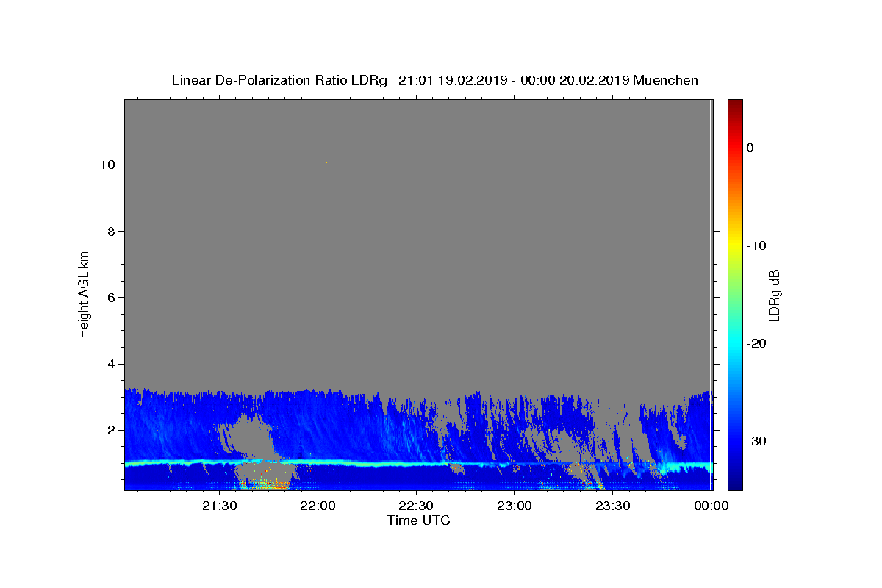Click the height tick label 10
Image resolution: width=882 pixels, height=588 pixels.
point(108,165)
